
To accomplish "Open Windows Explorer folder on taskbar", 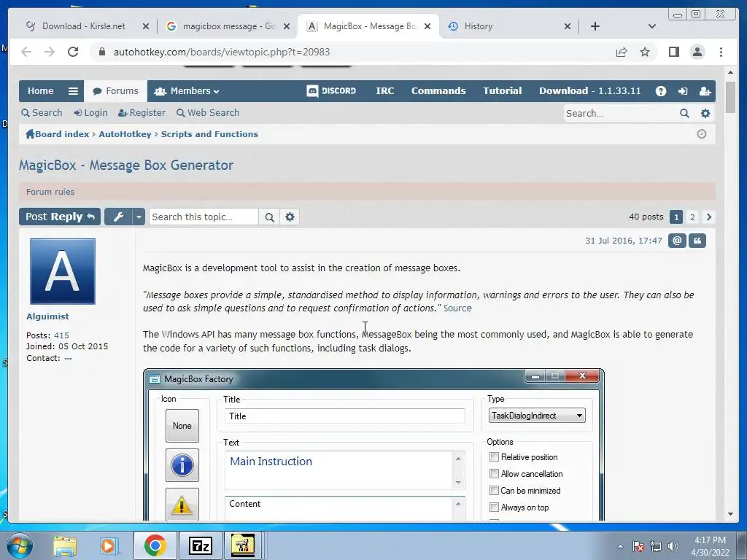I will pos(65,545).
